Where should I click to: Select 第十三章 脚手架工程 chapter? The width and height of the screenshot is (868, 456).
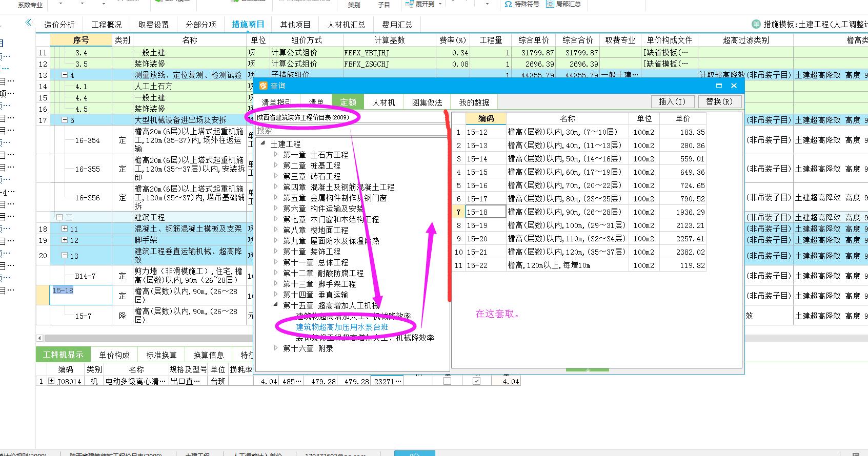(x=319, y=283)
